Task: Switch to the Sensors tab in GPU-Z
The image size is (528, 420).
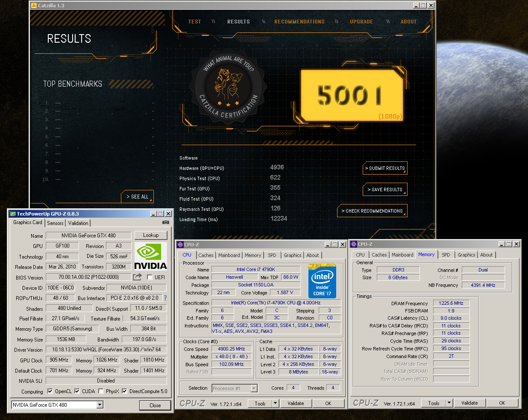Action: coord(55,223)
